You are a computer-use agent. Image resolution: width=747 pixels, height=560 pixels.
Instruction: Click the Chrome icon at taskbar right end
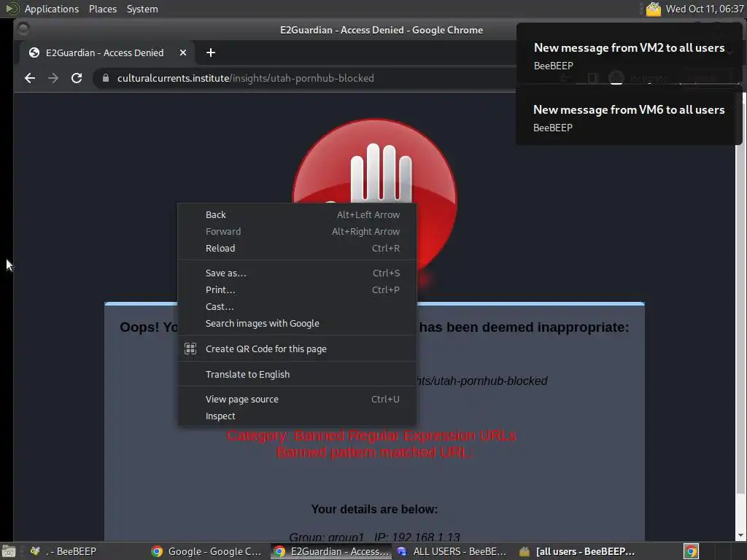[x=692, y=551]
